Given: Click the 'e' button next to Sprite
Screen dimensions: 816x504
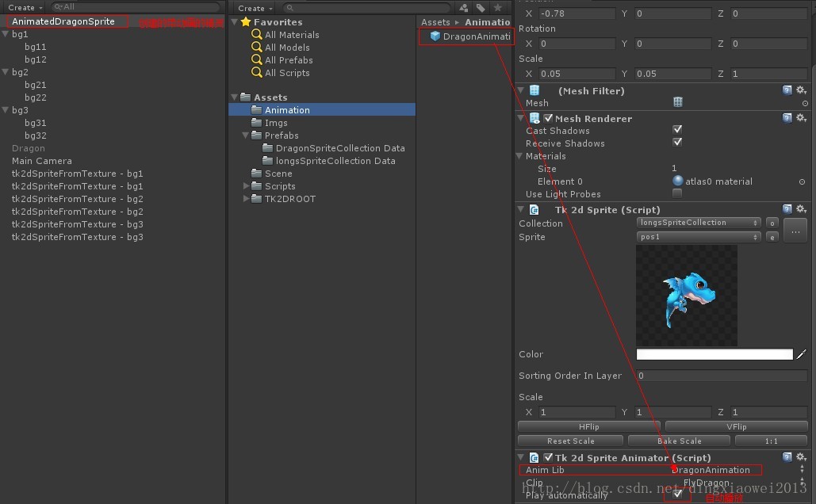Looking at the screenshot, I should (772, 237).
